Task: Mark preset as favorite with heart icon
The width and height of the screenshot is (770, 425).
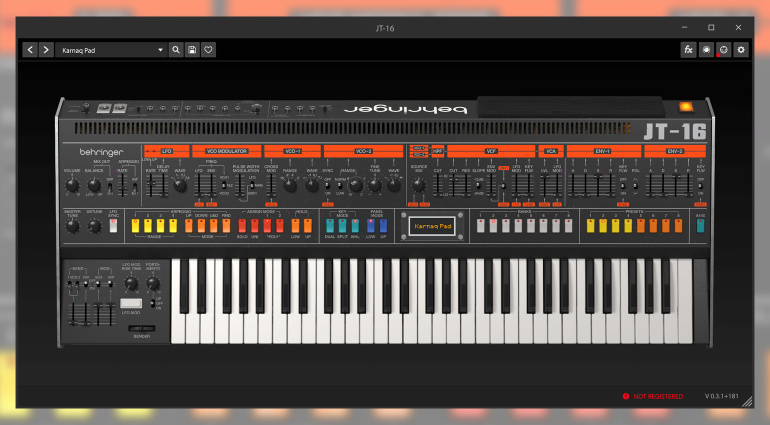Action: pyautogui.click(x=208, y=50)
